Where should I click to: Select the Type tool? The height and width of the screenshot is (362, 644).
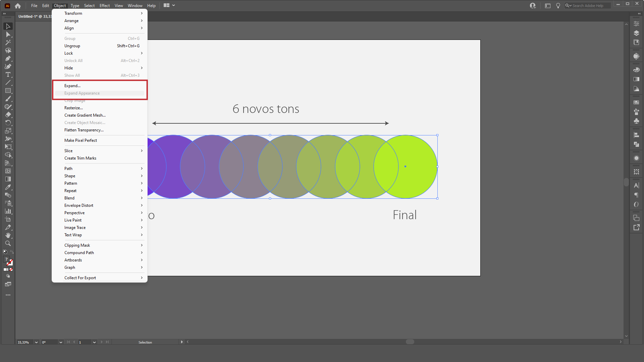[8, 75]
